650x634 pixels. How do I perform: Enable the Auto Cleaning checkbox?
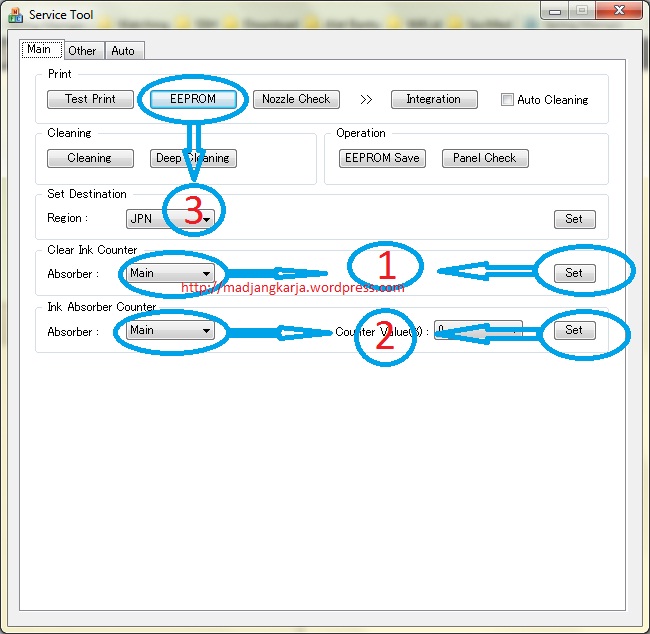(x=507, y=100)
